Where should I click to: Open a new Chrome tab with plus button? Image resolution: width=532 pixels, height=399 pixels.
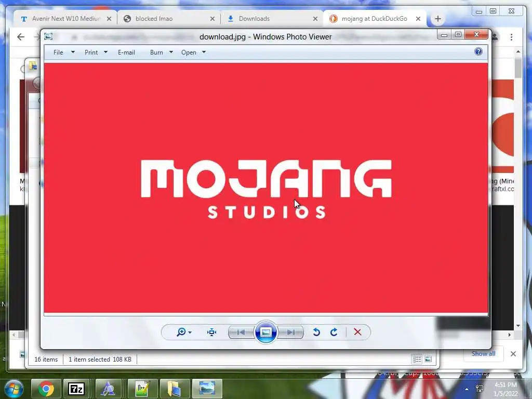click(437, 19)
